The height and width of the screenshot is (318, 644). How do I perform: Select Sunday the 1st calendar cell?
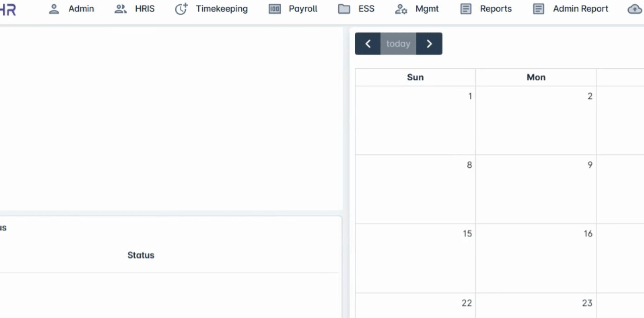tap(415, 120)
